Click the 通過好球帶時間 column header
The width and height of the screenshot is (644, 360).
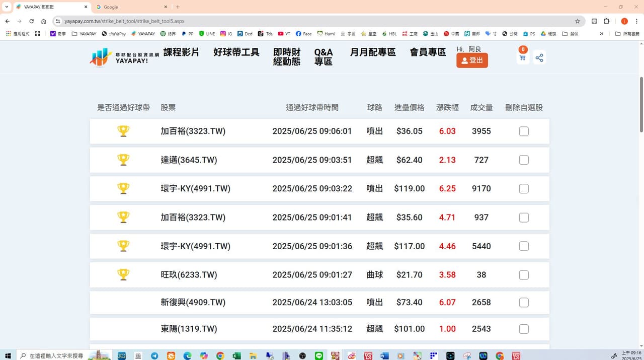[312, 107]
